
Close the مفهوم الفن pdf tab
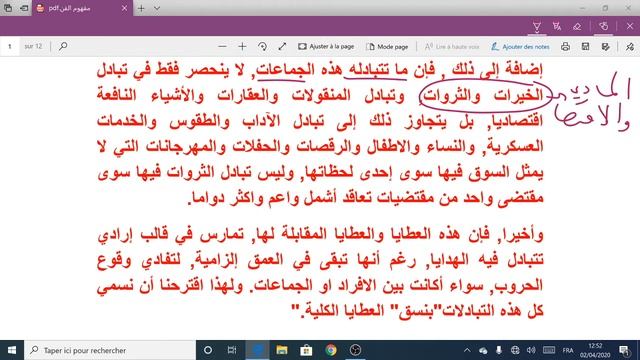(124, 8)
